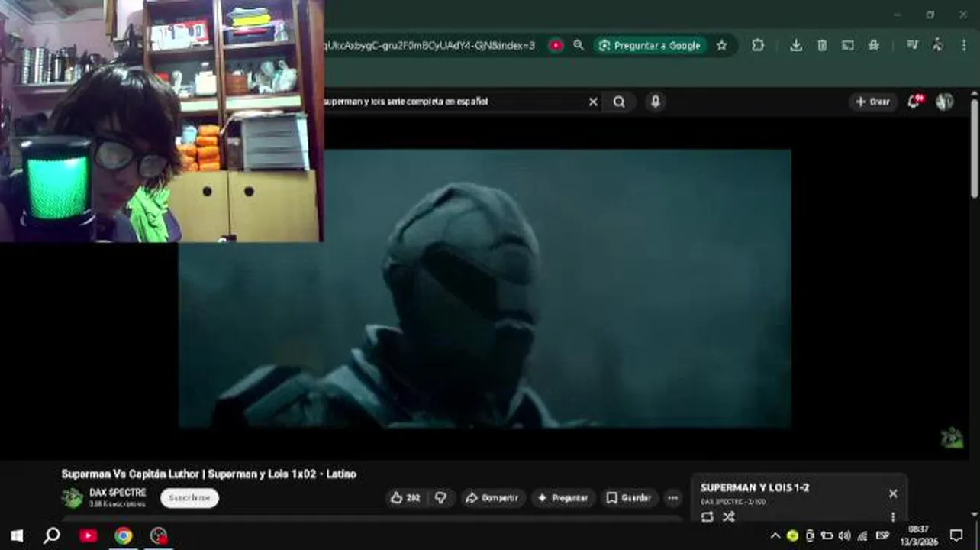Clear the YouTube search box with X

[593, 102]
